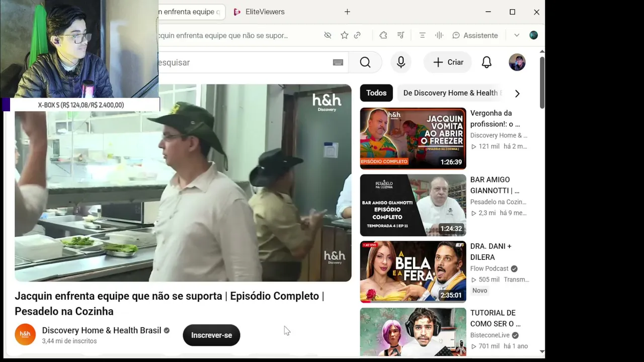
Task: Go to BisteconeLive channel
Action: 490,335
